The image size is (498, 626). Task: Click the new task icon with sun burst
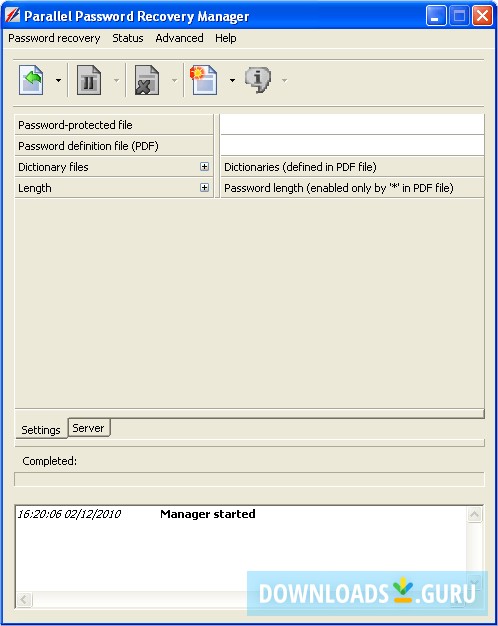click(x=204, y=80)
